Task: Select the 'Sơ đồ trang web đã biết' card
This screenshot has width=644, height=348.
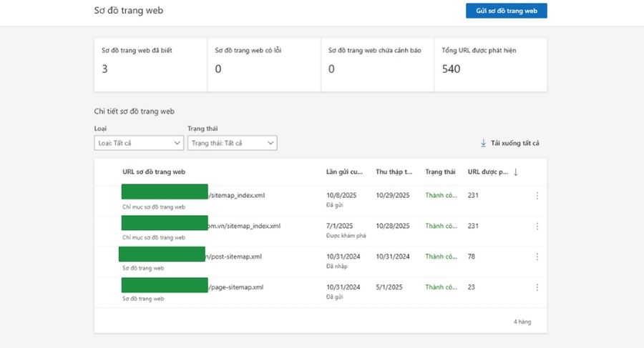Action: [x=151, y=65]
